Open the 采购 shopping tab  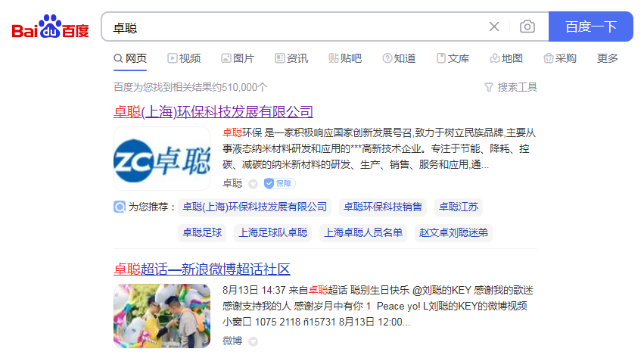560,58
